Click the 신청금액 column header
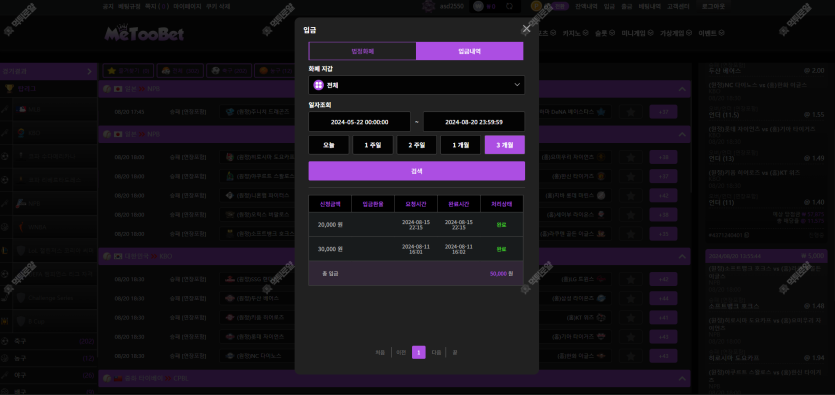This screenshot has height=395, width=835. (330, 204)
